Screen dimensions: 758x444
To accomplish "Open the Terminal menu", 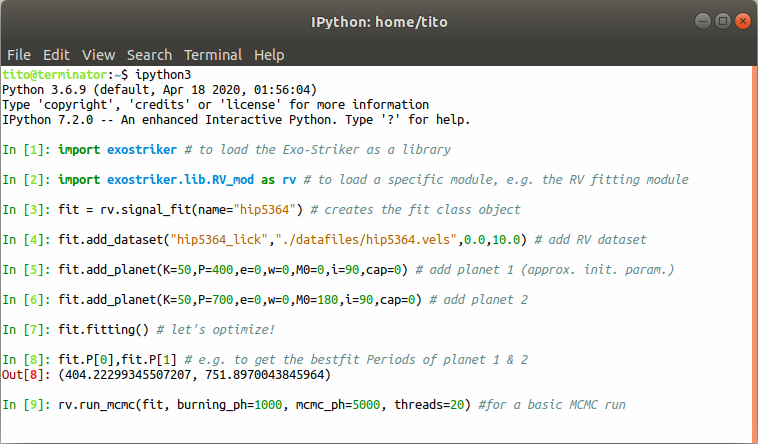I will (213, 55).
